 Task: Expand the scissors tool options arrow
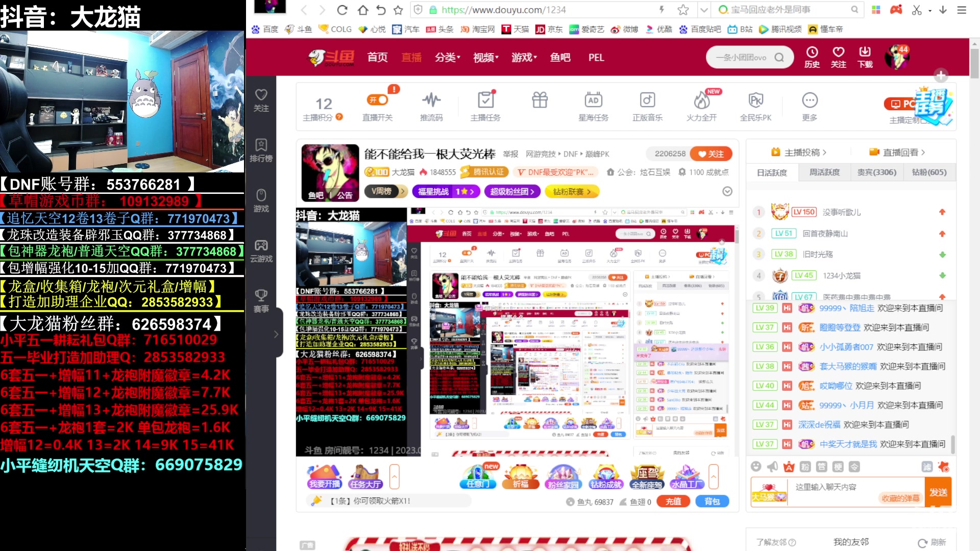coord(929,10)
